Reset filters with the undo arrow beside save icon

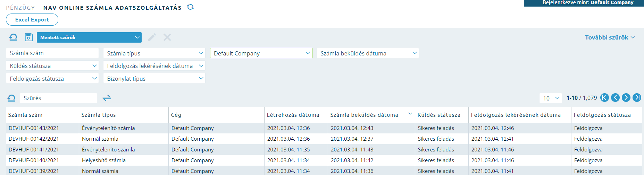point(13,37)
